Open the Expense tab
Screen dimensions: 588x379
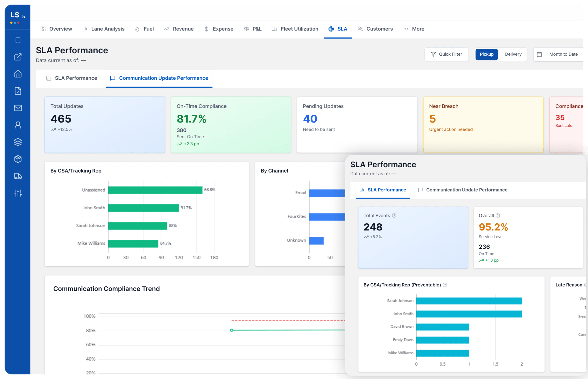point(219,29)
